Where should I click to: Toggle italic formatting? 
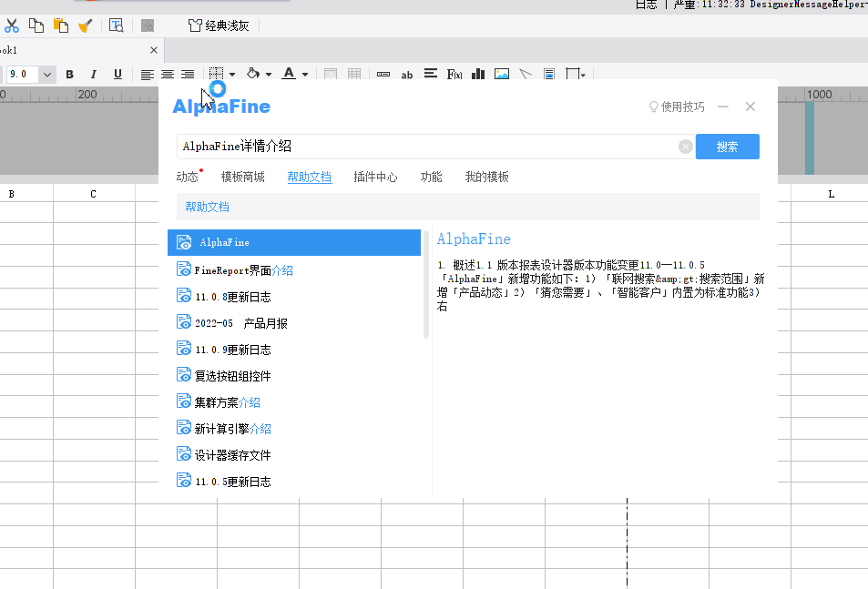coord(94,75)
